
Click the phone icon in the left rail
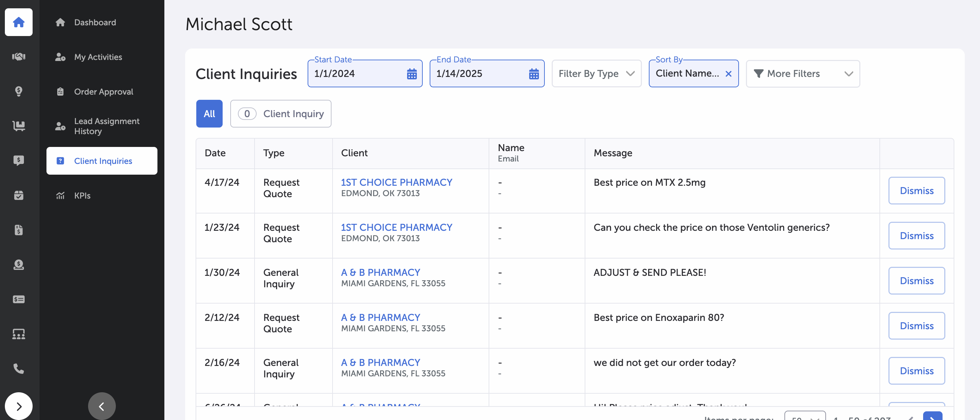19,369
